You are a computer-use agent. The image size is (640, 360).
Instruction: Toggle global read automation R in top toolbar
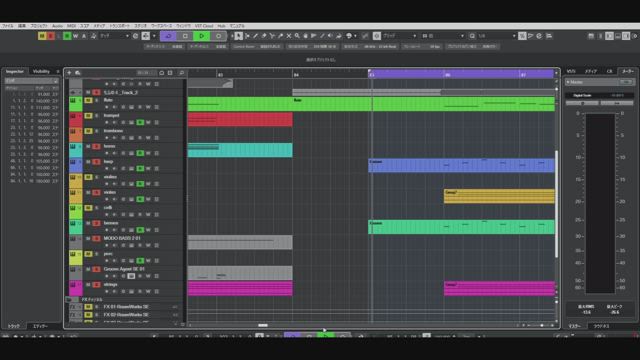click(x=67, y=36)
